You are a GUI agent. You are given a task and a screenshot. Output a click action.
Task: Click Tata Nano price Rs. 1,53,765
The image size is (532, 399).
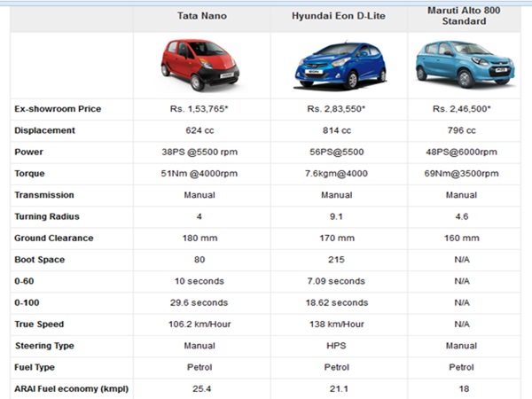tap(200, 109)
